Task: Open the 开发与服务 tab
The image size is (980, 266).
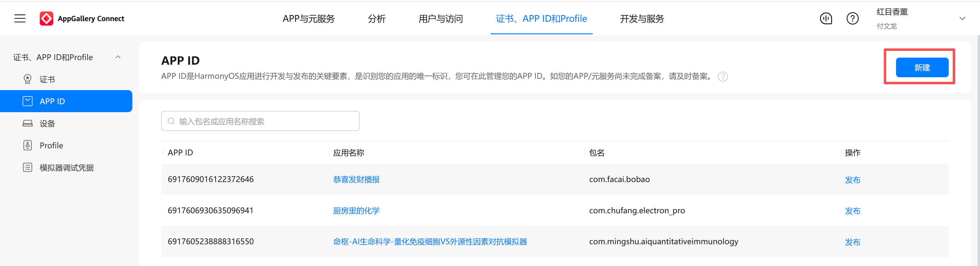Action: point(642,19)
